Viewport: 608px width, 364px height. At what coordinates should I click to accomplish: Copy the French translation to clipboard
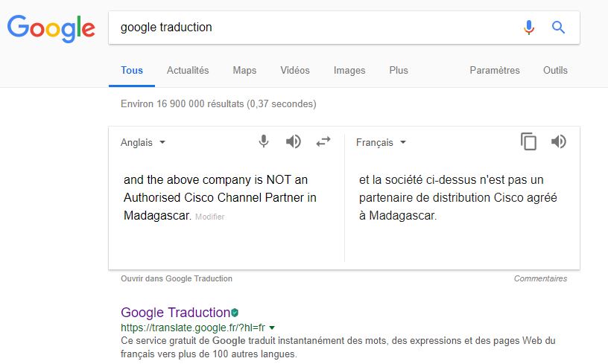pos(528,141)
